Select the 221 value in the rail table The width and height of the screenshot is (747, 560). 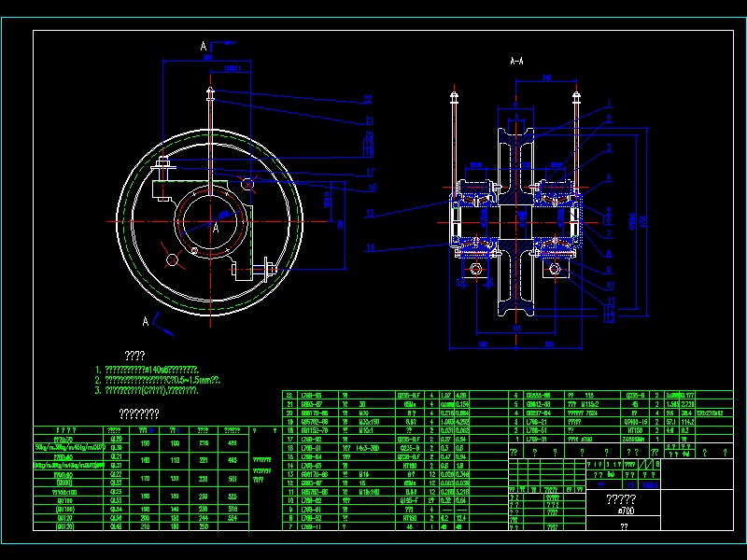click(x=204, y=460)
